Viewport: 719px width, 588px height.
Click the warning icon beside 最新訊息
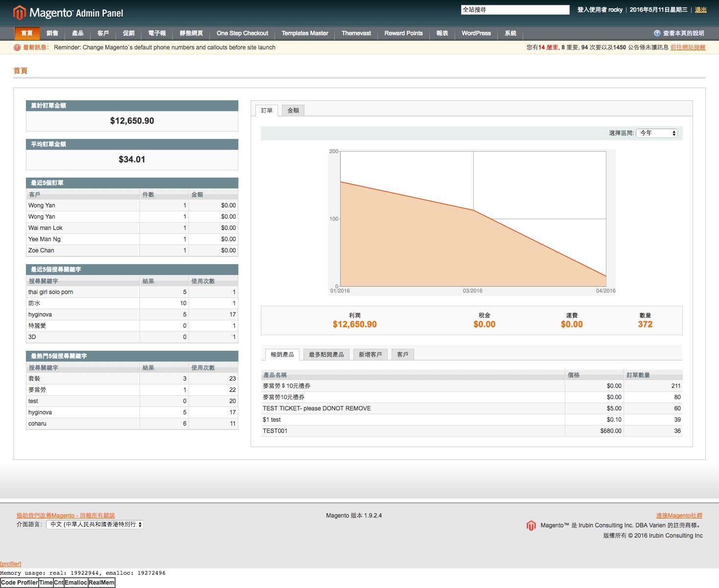(x=17, y=47)
